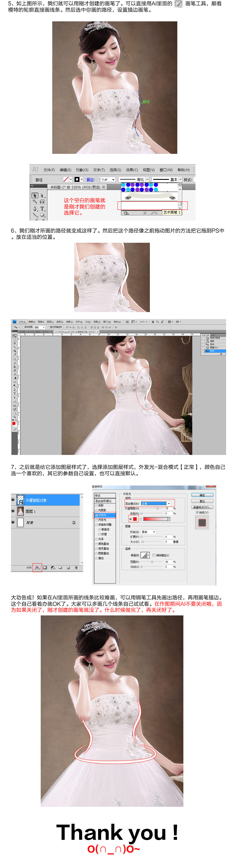
Task: Click the 确定 button in layer style dialog
Action: click(x=202, y=495)
